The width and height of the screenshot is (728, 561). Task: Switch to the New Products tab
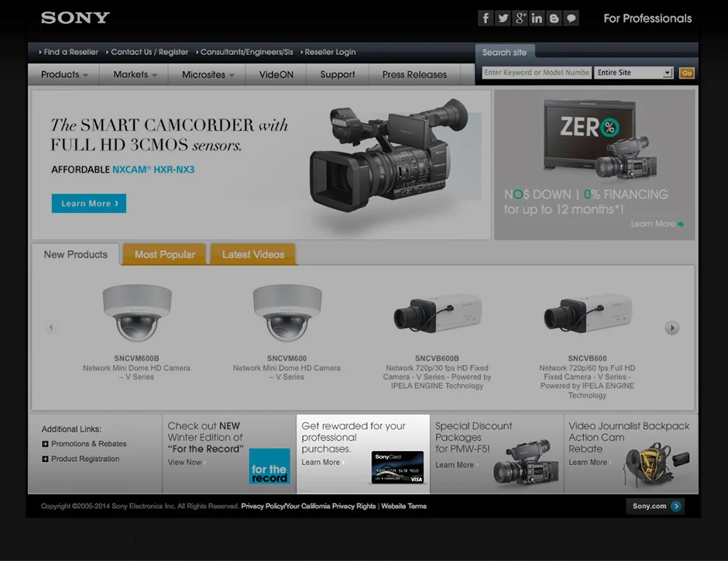(x=76, y=254)
